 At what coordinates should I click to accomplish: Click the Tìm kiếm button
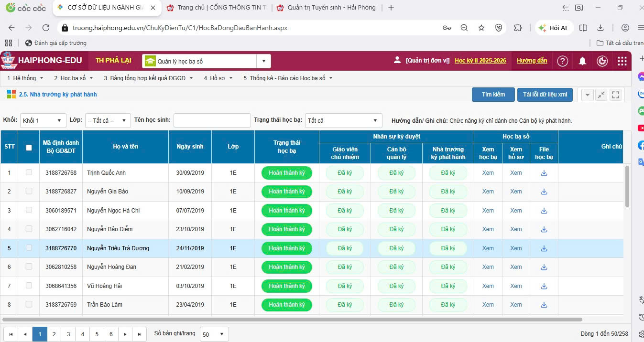pyautogui.click(x=493, y=95)
